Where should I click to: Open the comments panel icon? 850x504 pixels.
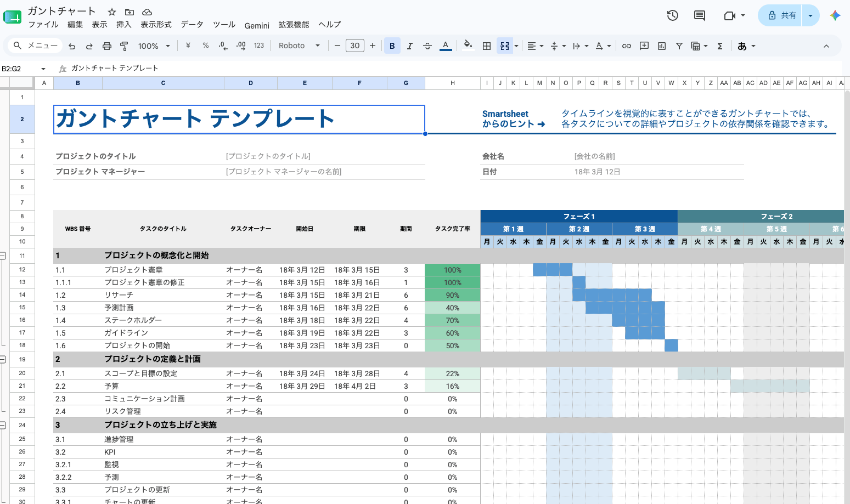pos(700,15)
